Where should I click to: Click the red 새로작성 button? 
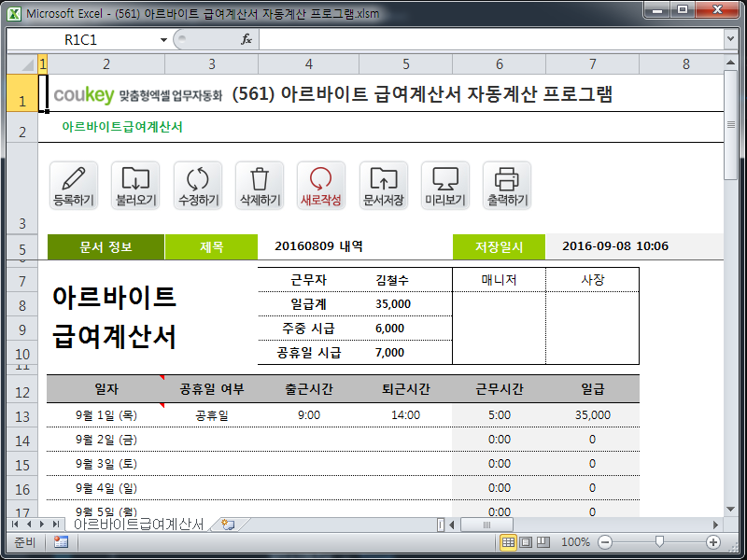[321, 186]
